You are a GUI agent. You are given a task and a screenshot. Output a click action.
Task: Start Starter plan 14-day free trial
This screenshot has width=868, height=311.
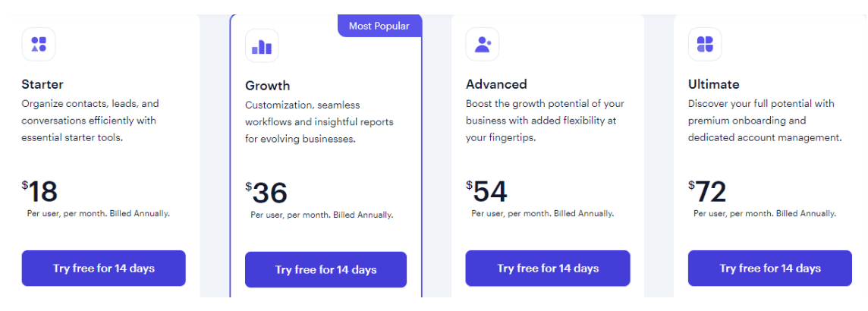click(x=103, y=269)
